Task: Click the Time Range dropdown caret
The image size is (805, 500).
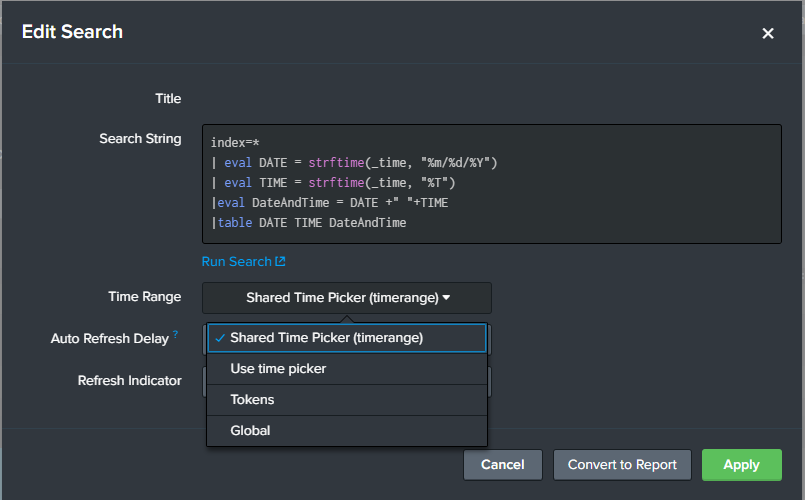Action: [x=447, y=297]
